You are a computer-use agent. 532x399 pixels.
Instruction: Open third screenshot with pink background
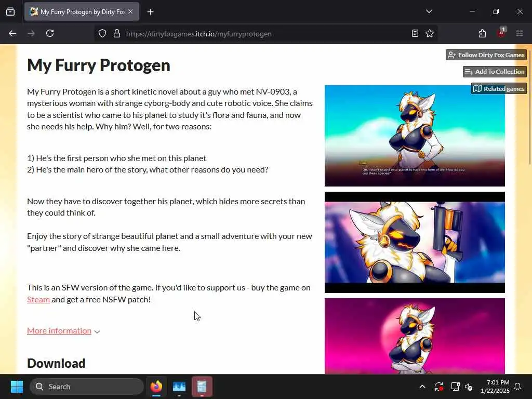click(x=415, y=336)
